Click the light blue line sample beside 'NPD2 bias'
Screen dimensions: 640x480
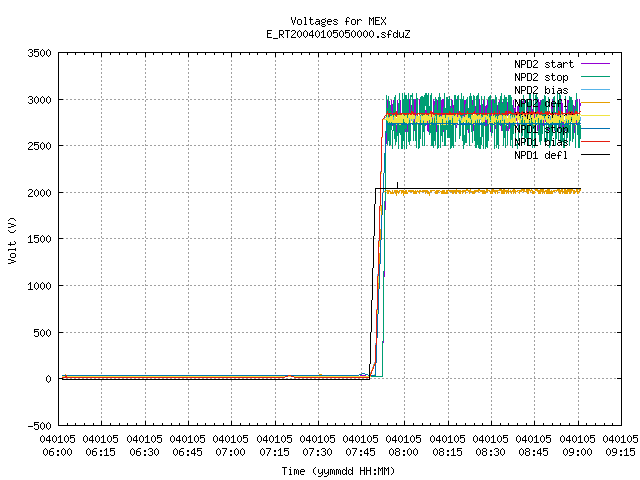[x=596, y=89]
